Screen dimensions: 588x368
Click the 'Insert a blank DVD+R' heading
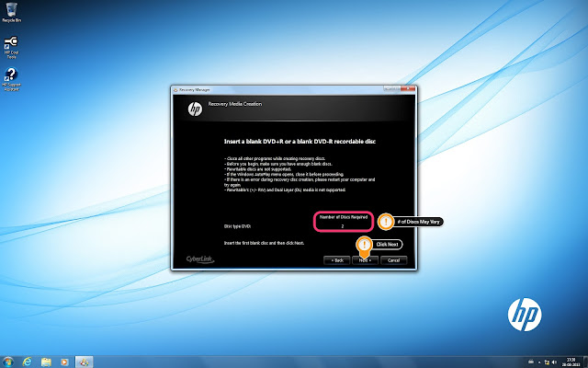point(300,142)
